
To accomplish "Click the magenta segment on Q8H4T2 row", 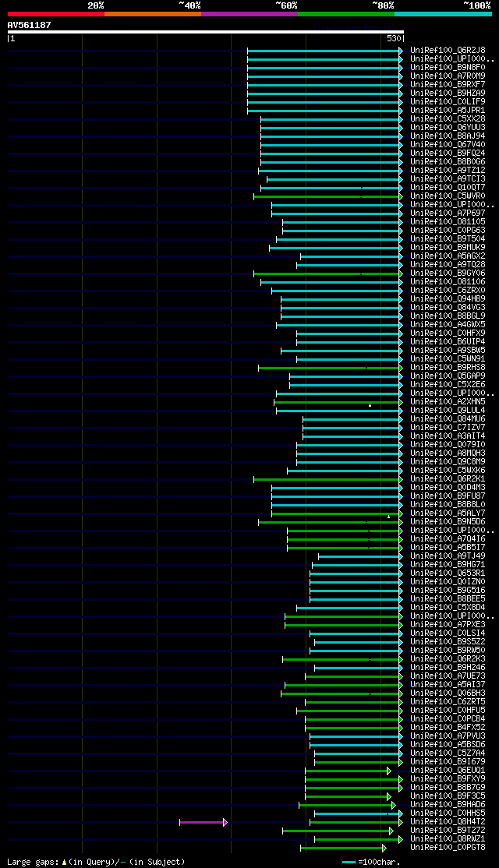I will [202, 823].
